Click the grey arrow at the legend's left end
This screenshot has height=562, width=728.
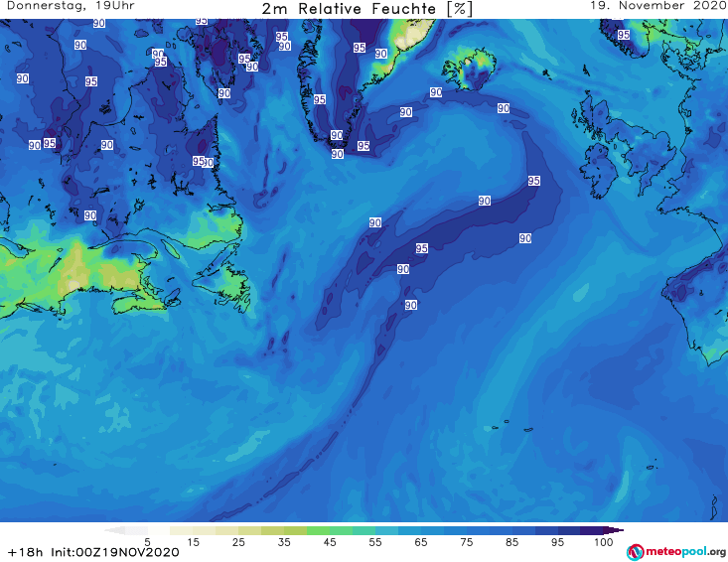(x=114, y=530)
